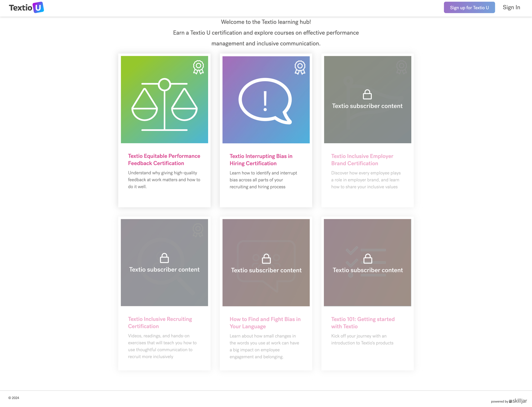Open the Sign In link

click(x=511, y=7)
